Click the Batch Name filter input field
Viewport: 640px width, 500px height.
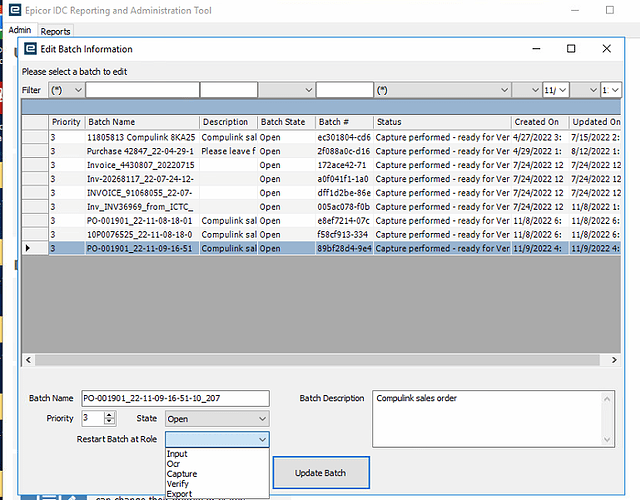142,90
